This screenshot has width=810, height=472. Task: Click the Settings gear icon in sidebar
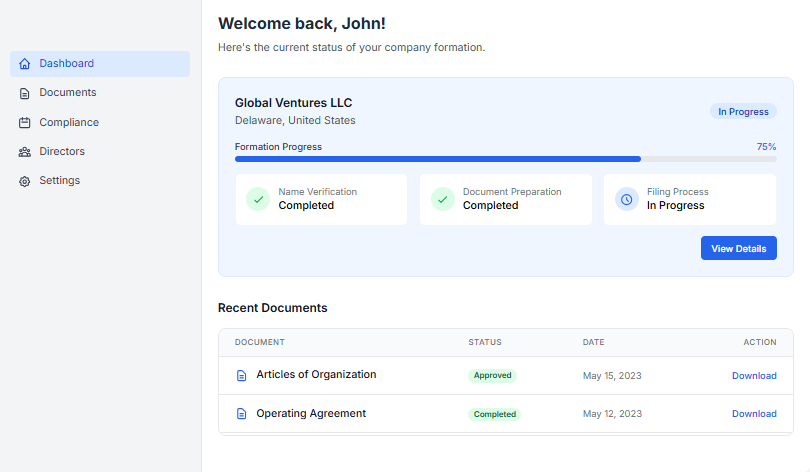pyautogui.click(x=25, y=181)
